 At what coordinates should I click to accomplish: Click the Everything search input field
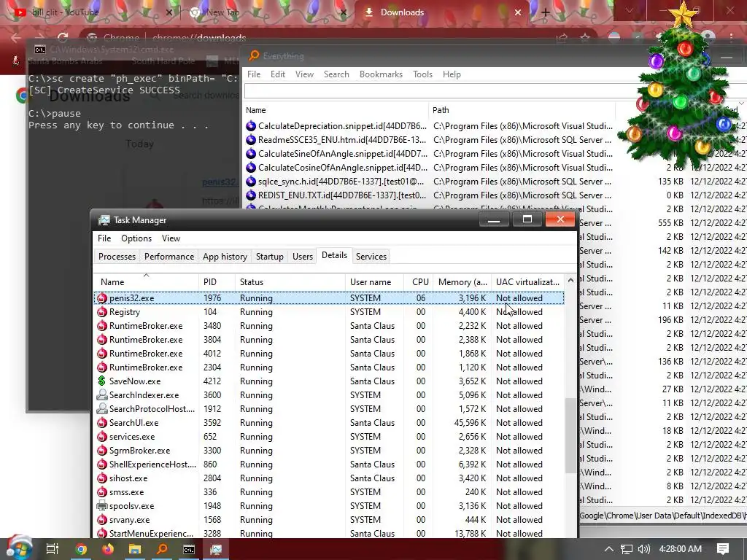(x=443, y=90)
